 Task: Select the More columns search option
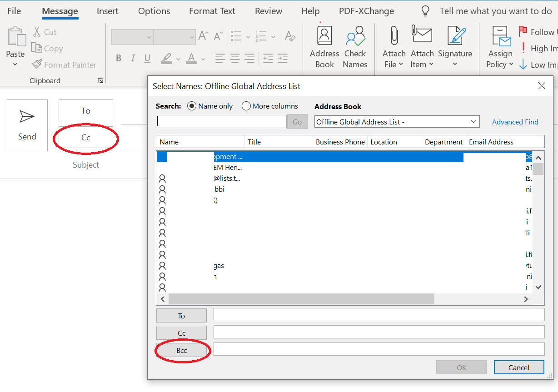click(246, 106)
